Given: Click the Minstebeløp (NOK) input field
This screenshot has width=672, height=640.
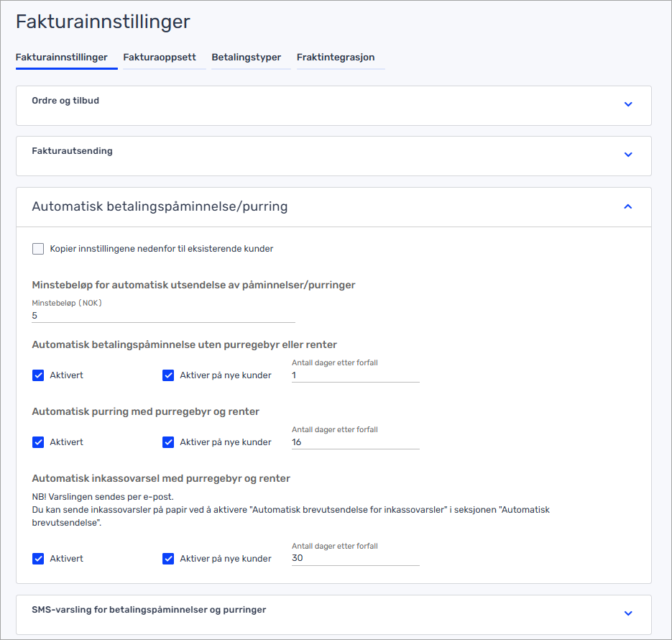Looking at the screenshot, I should coord(163,316).
